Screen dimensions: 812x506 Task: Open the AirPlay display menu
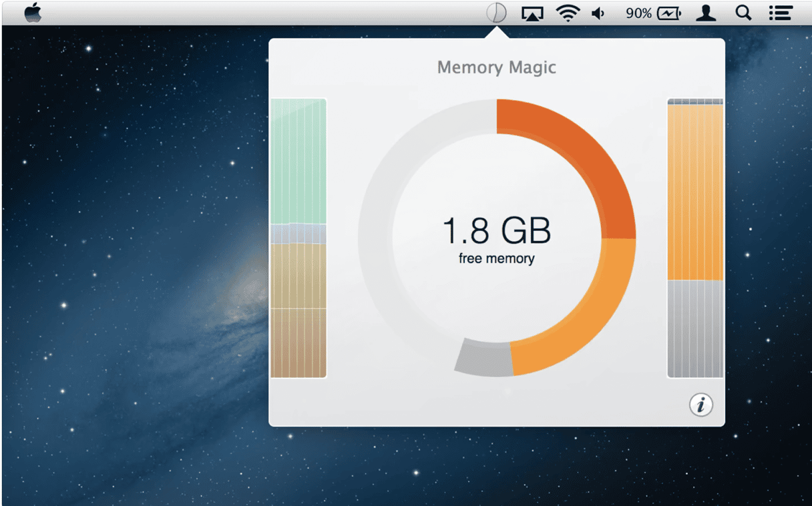point(532,13)
